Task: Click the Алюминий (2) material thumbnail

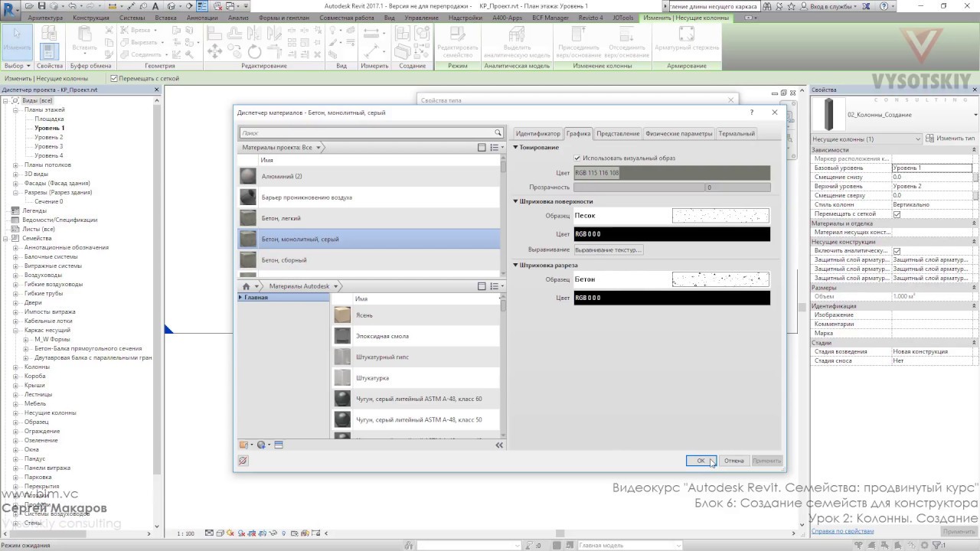Action: (x=247, y=176)
